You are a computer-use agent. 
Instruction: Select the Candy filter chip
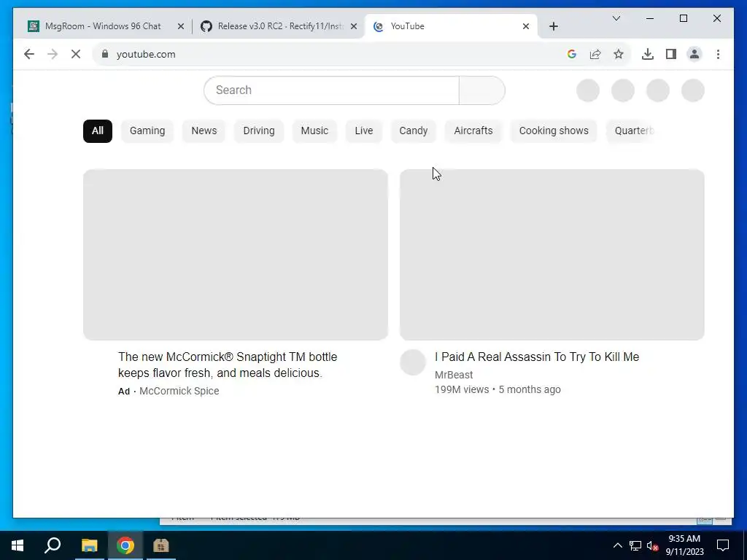[x=413, y=131]
